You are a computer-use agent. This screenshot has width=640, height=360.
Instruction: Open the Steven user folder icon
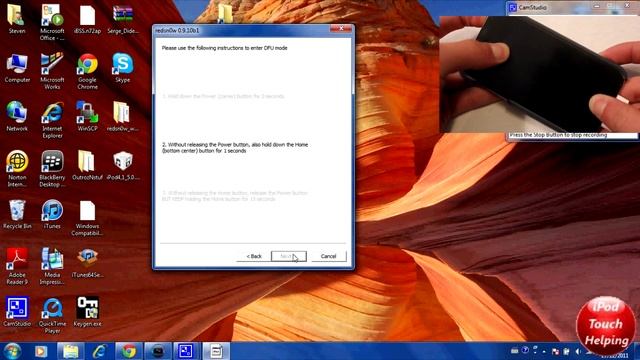17,18
